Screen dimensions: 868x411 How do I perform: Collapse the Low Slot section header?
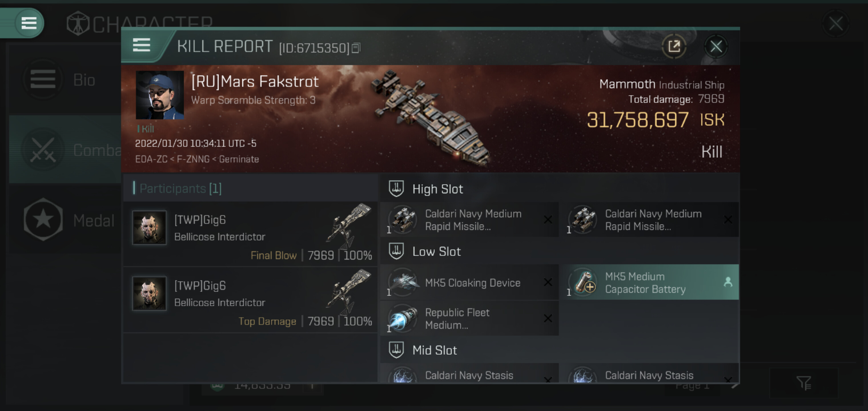(x=436, y=252)
